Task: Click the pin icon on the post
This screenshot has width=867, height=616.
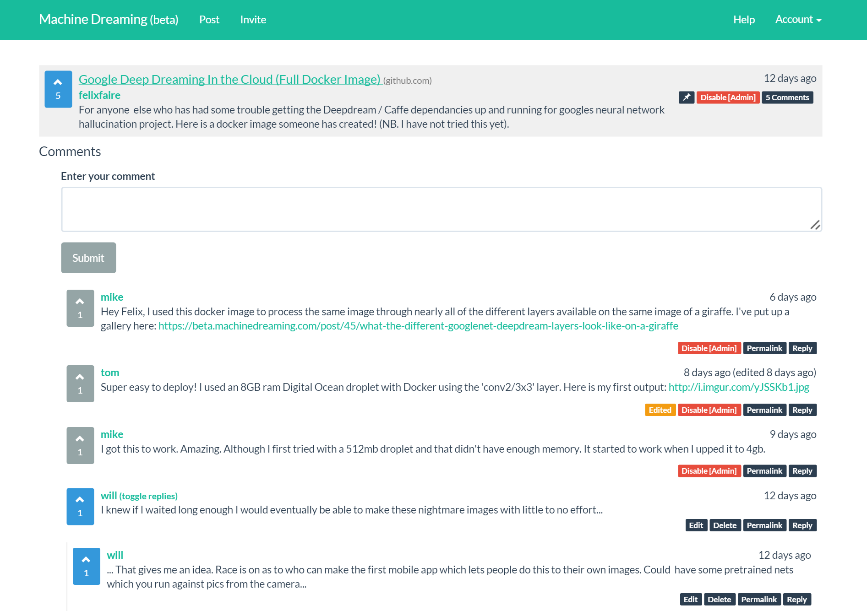Action: click(x=686, y=97)
